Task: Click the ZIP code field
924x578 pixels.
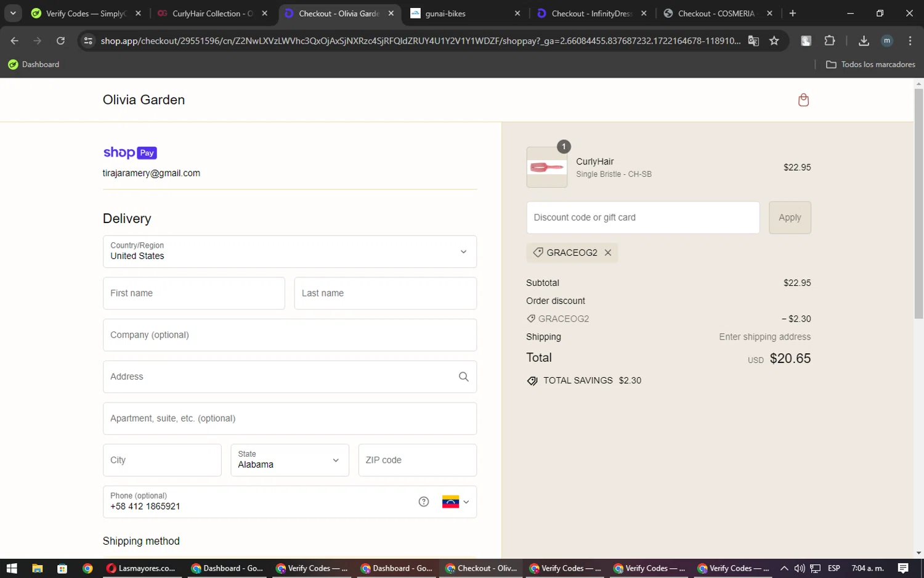Action: coord(418,460)
